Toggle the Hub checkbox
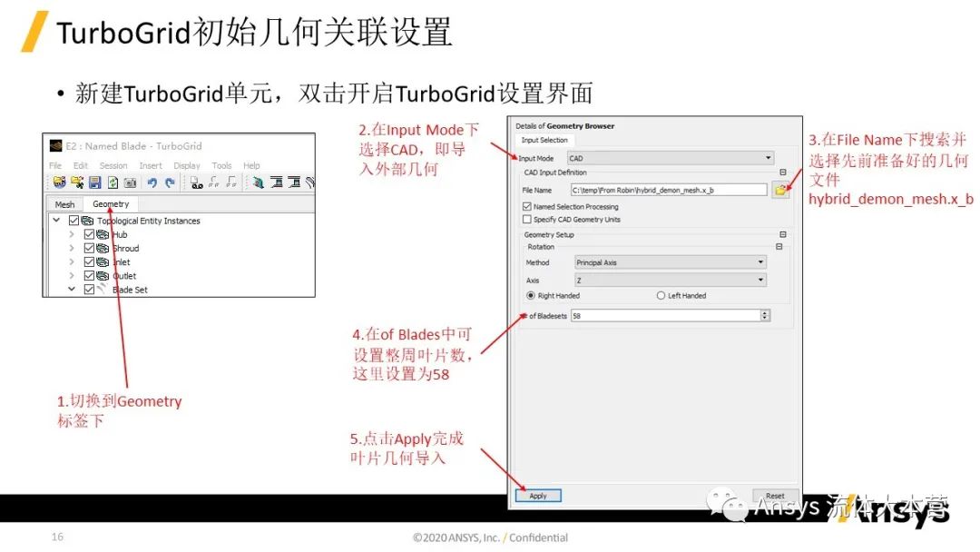 pos(89,234)
